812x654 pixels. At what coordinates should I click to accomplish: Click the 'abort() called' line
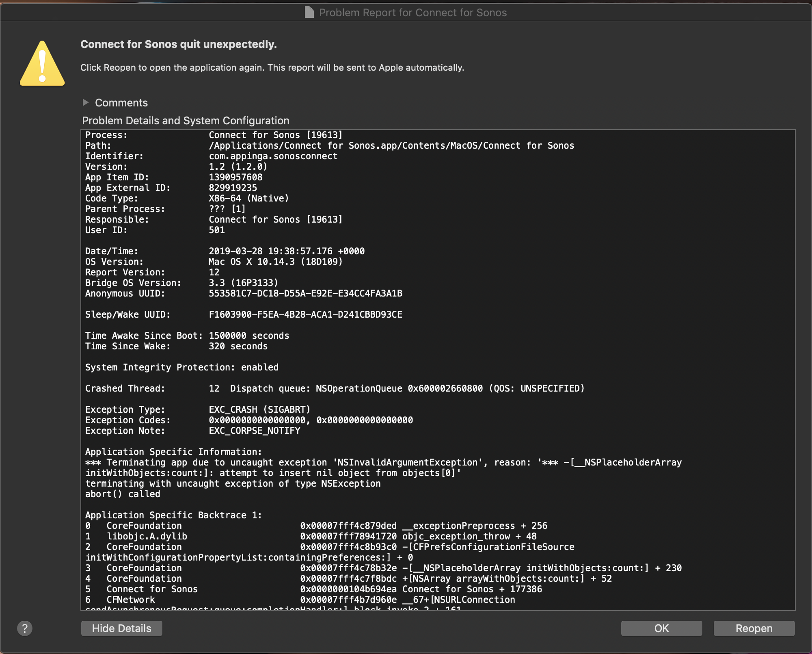[x=123, y=494]
